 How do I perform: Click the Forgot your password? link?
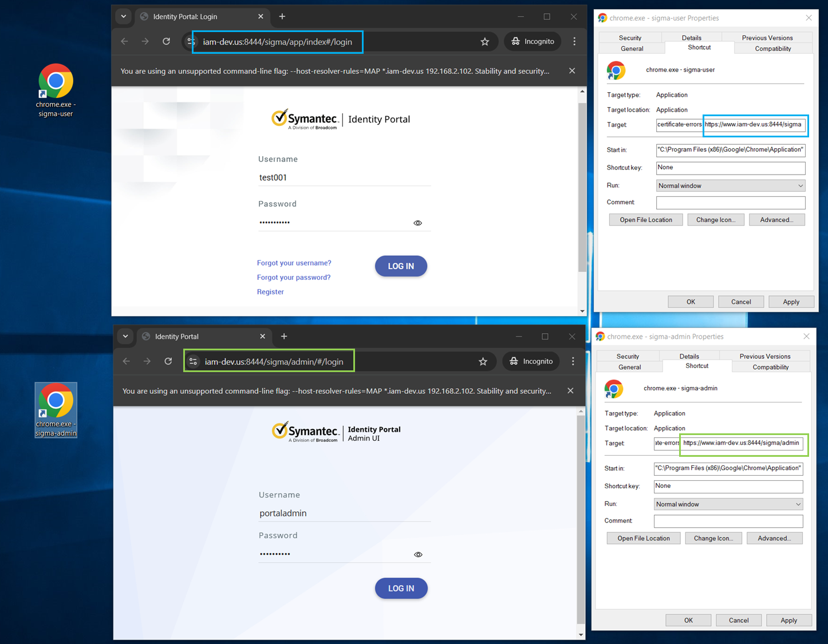[293, 278]
